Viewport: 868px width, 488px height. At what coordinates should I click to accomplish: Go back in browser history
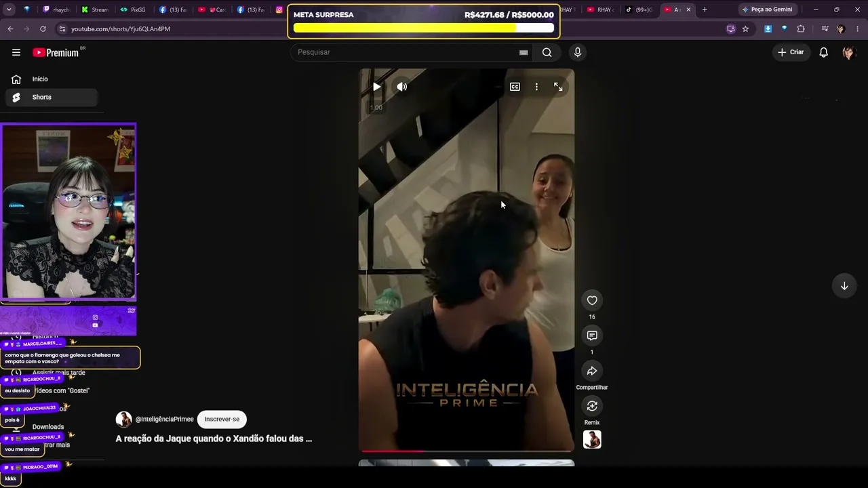[x=10, y=29]
